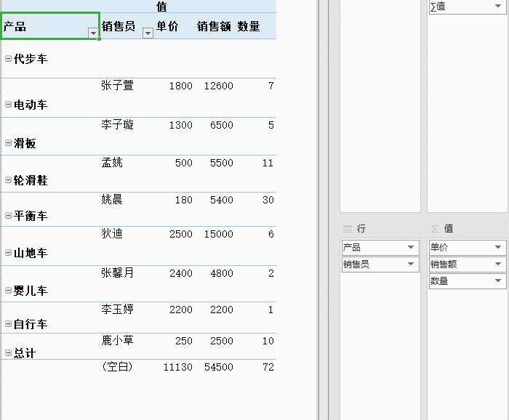Open the ∑值 field dropdown in columns area
The image size is (509, 420).
tap(498, 6)
